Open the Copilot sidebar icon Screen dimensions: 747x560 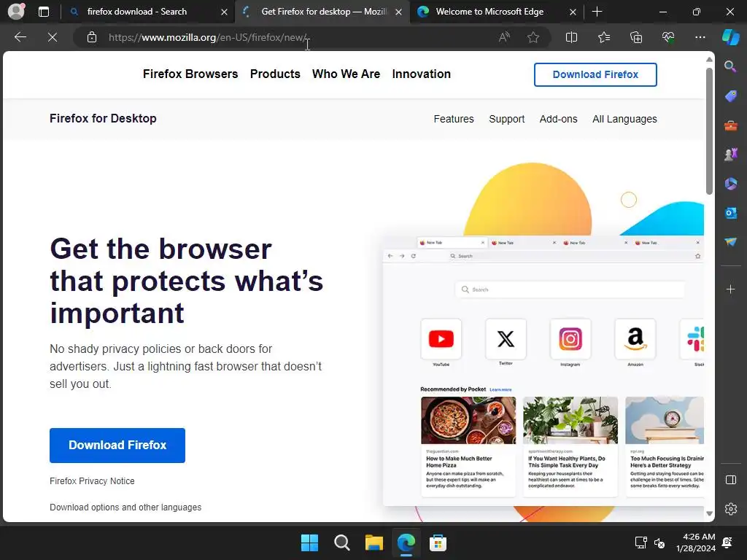point(730,37)
